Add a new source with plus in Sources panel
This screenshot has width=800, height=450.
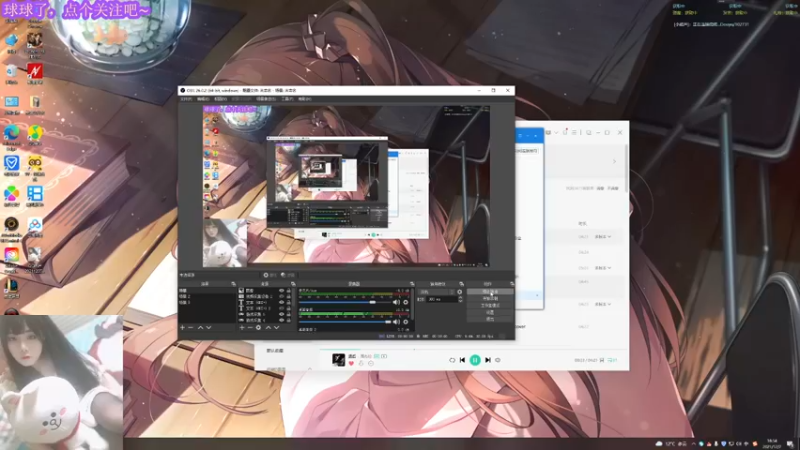[x=242, y=328]
